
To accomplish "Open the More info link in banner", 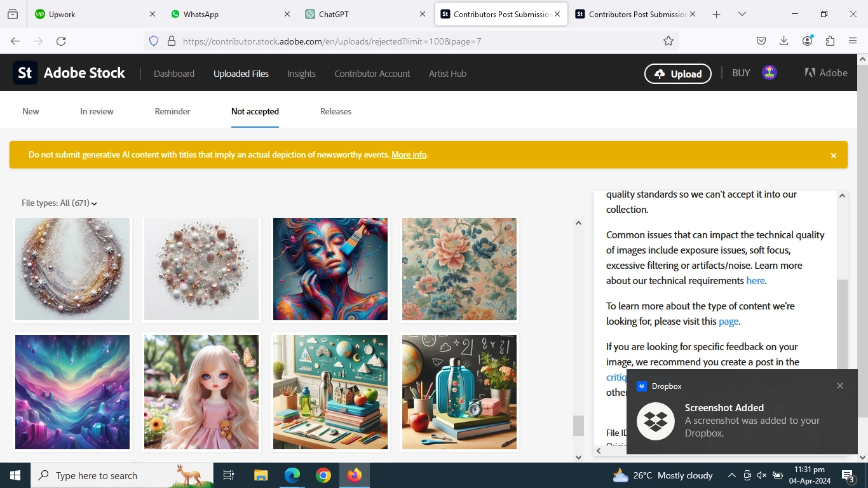I will (409, 155).
